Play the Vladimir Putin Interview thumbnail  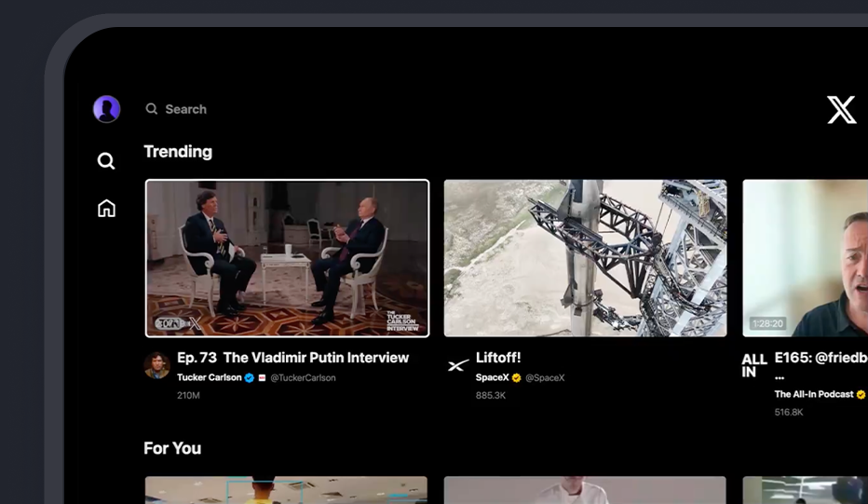pyautogui.click(x=287, y=258)
